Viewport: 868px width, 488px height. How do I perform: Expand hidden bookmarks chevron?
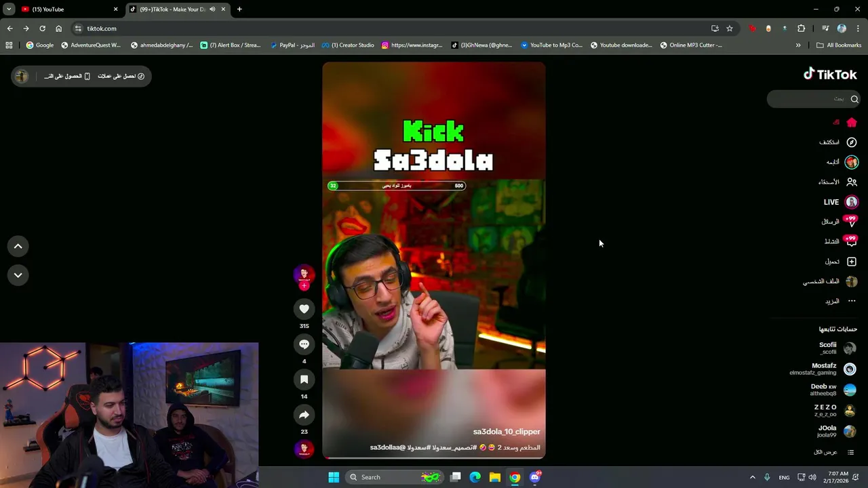pos(798,45)
